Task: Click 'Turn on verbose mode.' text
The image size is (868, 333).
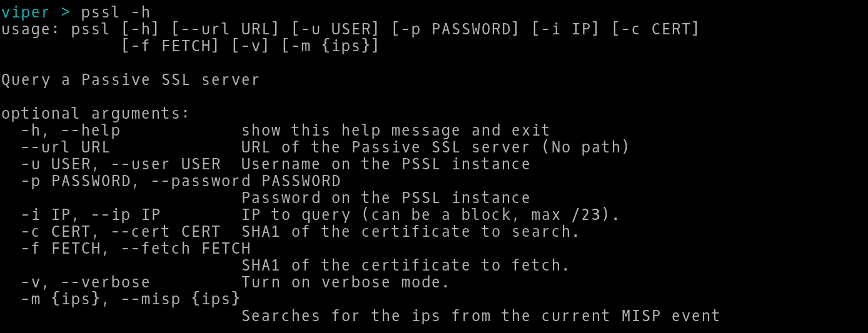Action: point(345,282)
